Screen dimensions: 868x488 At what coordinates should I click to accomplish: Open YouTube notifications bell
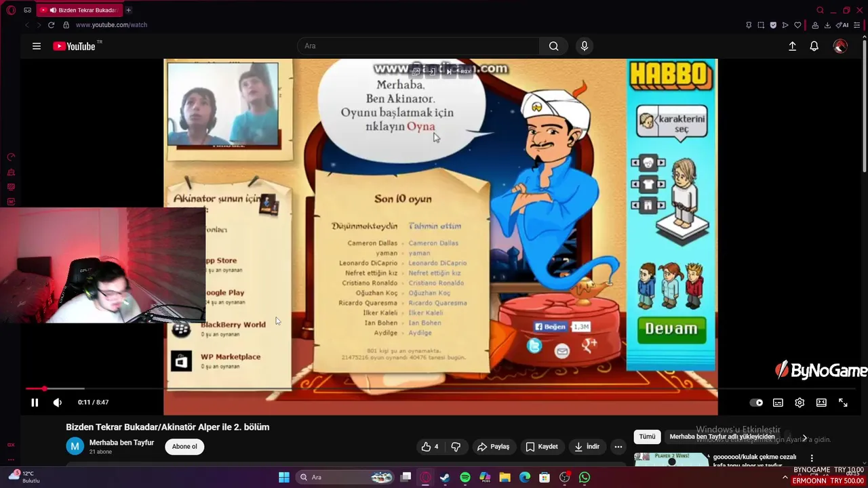(814, 46)
